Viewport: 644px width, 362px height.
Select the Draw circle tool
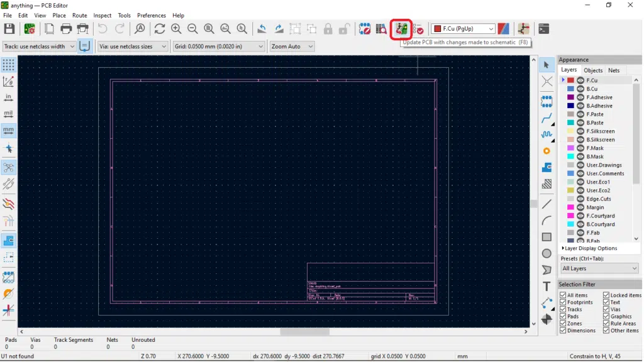click(547, 253)
